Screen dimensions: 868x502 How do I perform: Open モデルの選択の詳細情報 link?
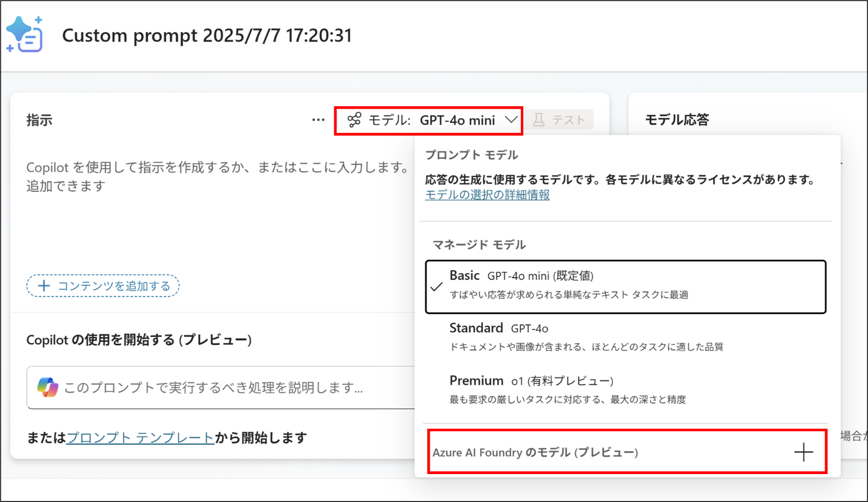(x=487, y=195)
